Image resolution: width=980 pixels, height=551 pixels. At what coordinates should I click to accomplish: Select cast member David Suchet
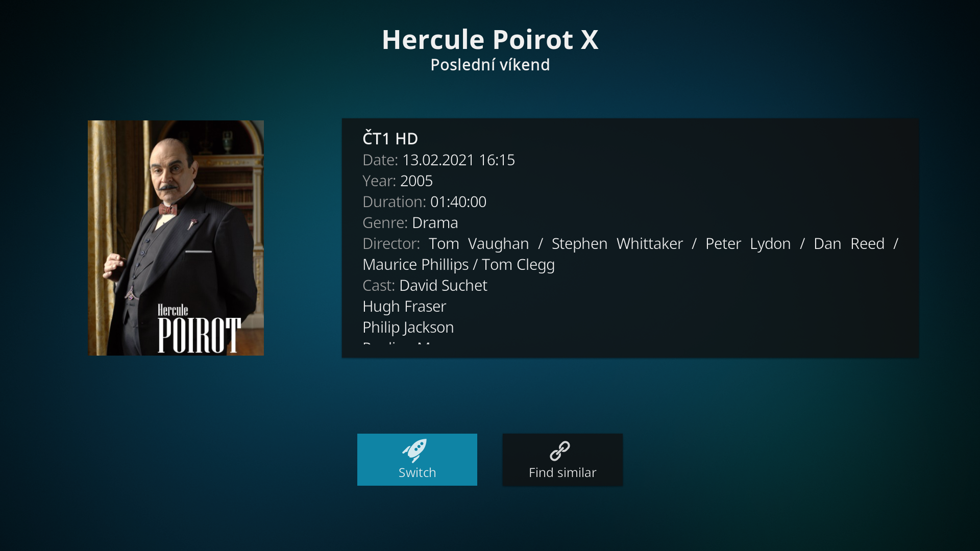coord(443,285)
